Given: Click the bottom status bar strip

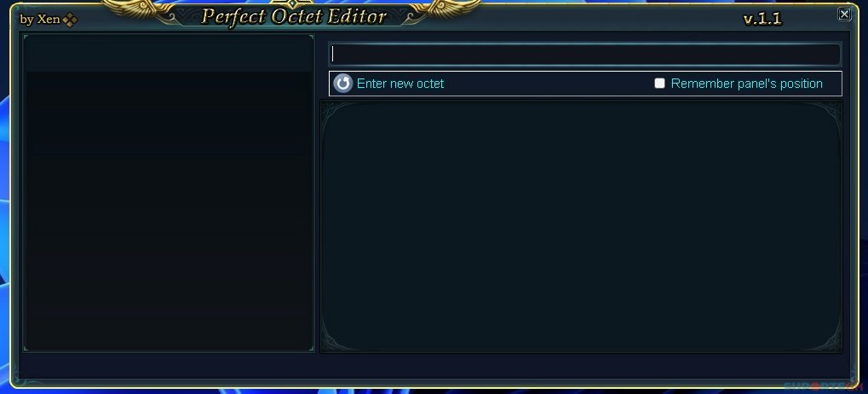Looking at the screenshot, I should pyautogui.click(x=434, y=368).
